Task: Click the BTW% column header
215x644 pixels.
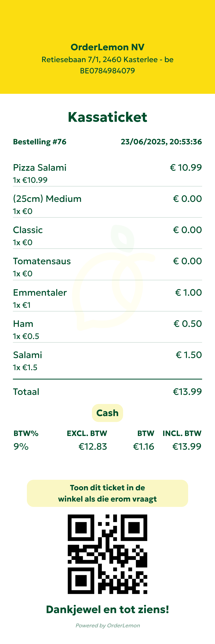Action: point(26,434)
